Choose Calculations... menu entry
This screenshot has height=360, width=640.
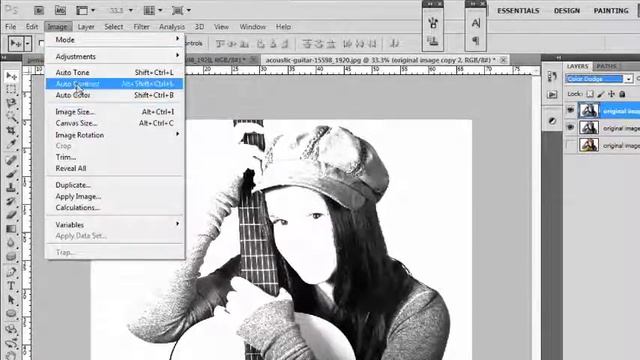pos(115,207)
